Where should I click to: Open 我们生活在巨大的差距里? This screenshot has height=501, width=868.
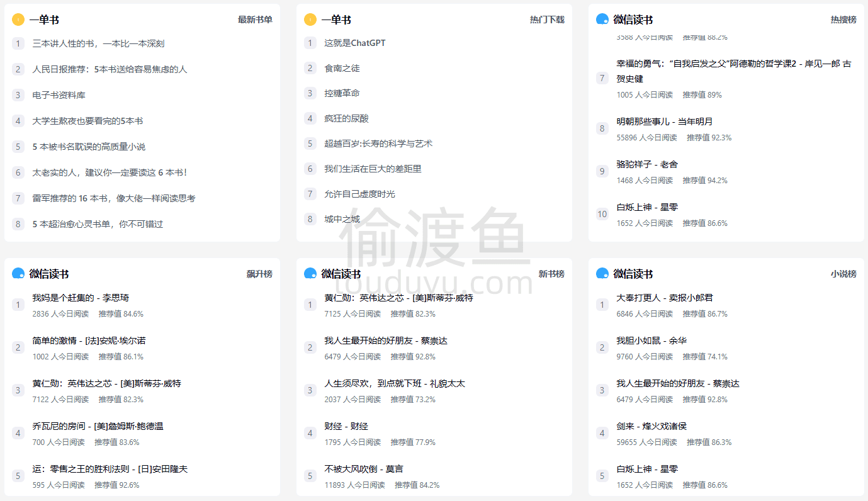[373, 169]
